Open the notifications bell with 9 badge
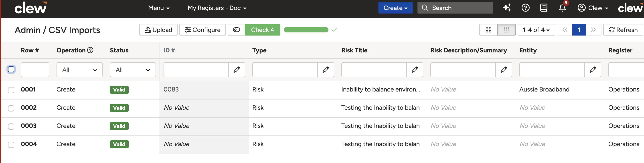 pos(562,8)
